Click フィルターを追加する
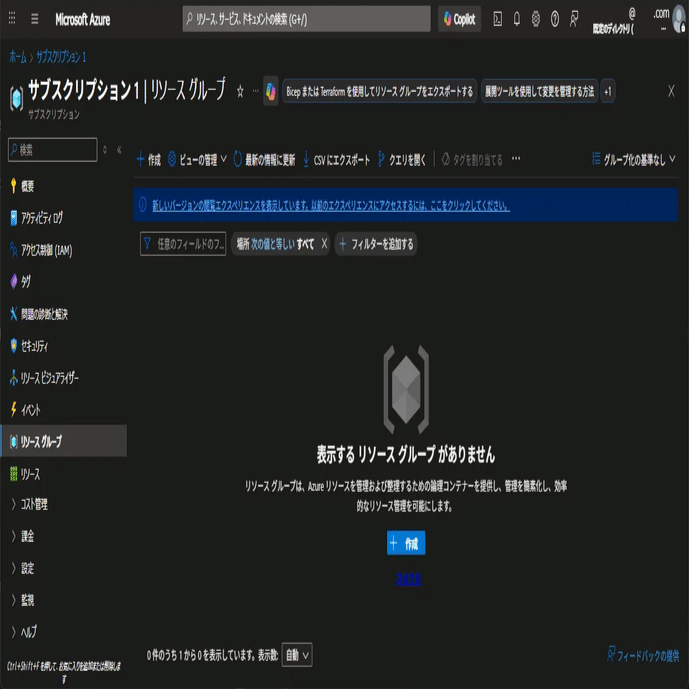This screenshot has width=689, height=689. 376,244
